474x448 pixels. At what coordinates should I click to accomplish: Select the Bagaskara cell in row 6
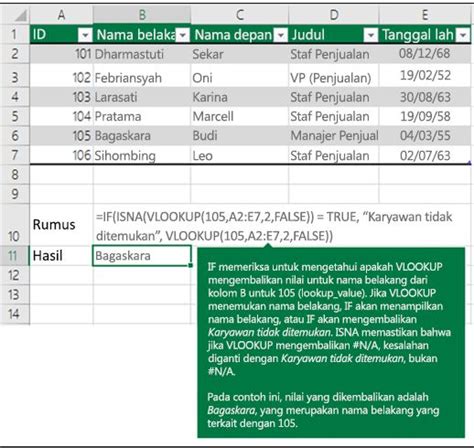click(x=142, y=135)
